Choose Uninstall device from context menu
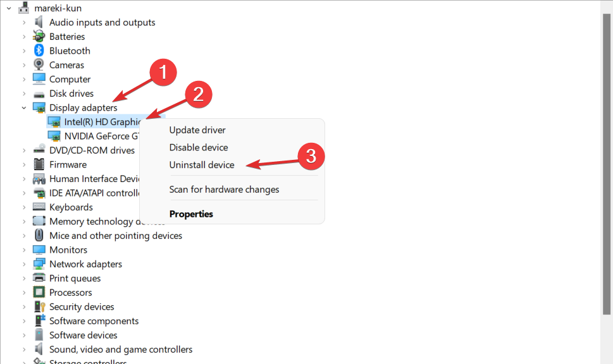This screenshot has width=613, height=364. [202, 165]
